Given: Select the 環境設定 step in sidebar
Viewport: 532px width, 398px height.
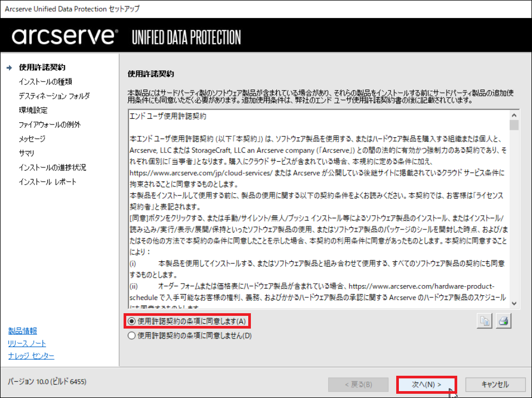Looking at the screenshot, I should click(x=33, y=110).
